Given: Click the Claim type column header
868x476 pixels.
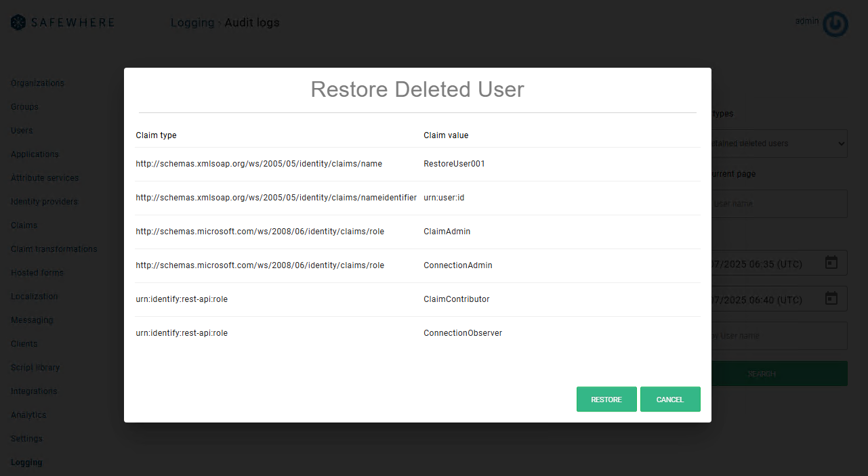Looking at the screenshot, I should [x=156, y=135].
